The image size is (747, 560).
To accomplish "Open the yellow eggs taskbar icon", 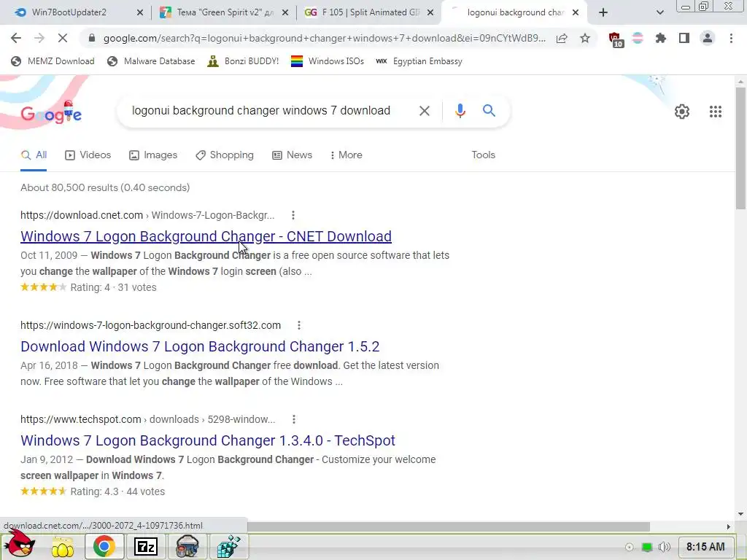I will pyautogui.click(x=63, y=547).
